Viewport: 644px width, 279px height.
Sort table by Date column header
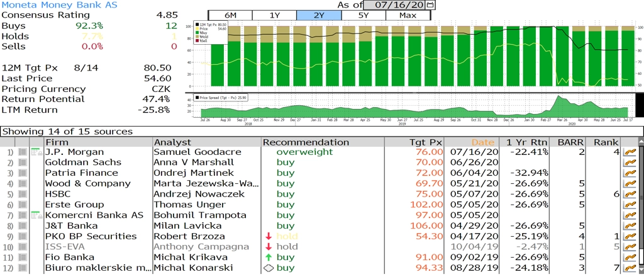point(472,142)
